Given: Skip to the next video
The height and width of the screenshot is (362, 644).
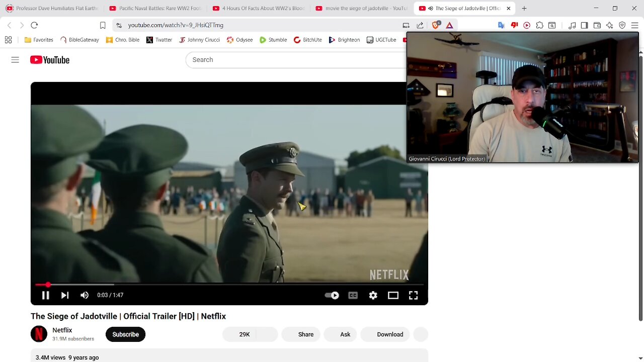Looking at the screenshot, I should (x=65, y=295).
